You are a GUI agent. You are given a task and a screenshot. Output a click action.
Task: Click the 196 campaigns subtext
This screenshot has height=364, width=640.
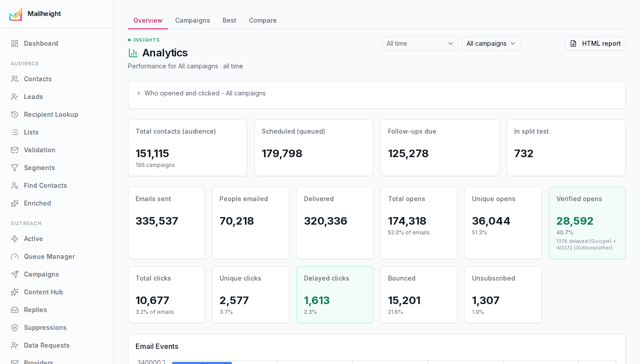tap(155, 165)
